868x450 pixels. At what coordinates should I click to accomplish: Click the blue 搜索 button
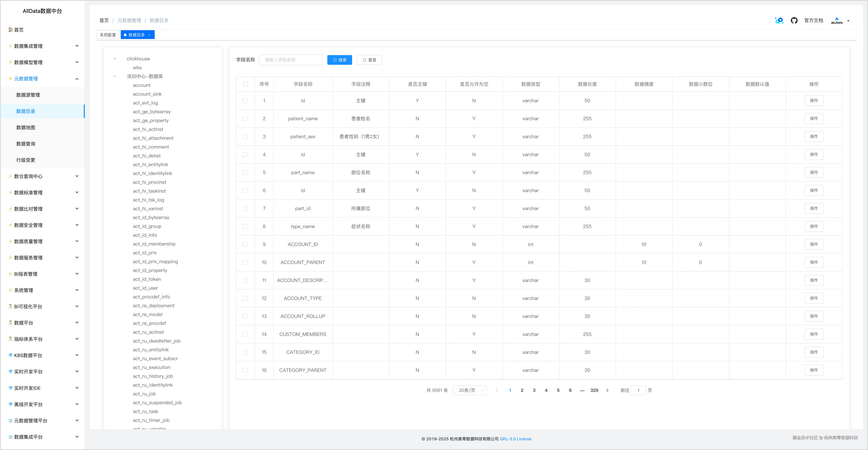tap(339, 60)
